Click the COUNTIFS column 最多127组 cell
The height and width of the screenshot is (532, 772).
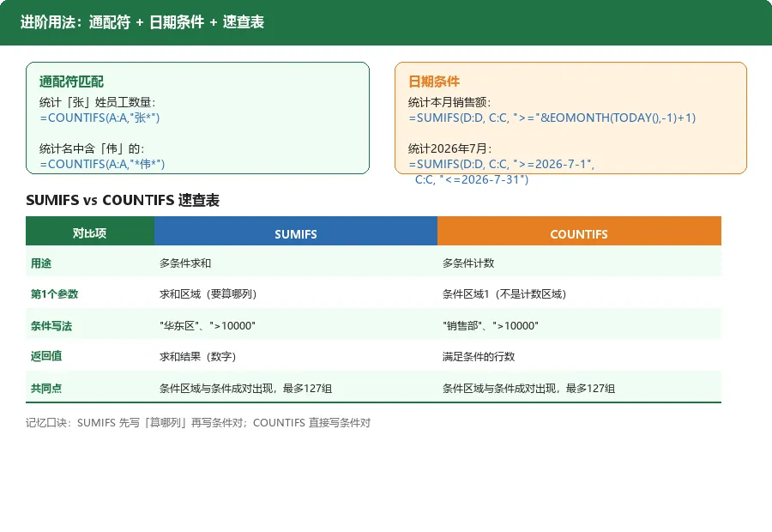coord(528,388)
